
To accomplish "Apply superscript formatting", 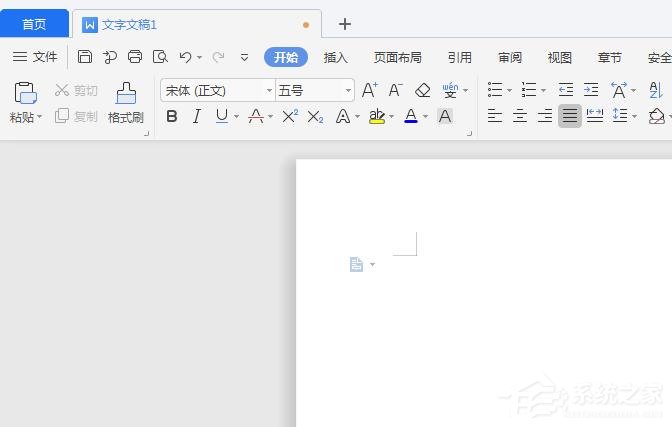I will click(x=290, y=116).
